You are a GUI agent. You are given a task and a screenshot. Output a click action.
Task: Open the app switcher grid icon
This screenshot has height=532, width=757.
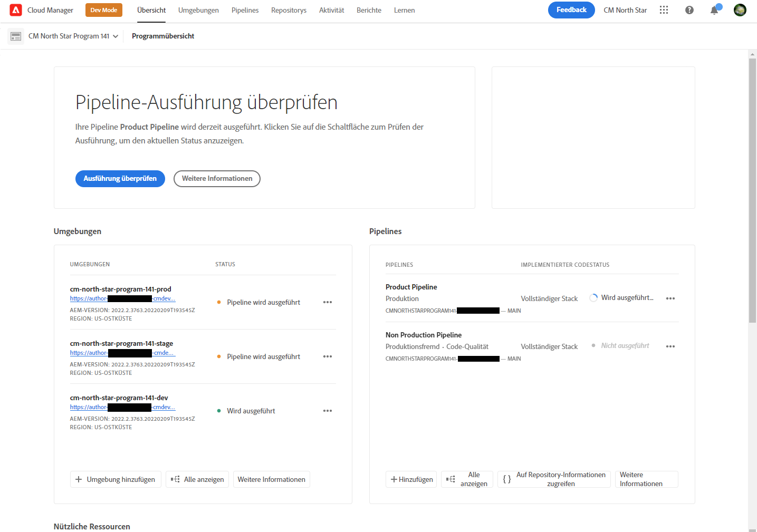(x=664, y=10)
